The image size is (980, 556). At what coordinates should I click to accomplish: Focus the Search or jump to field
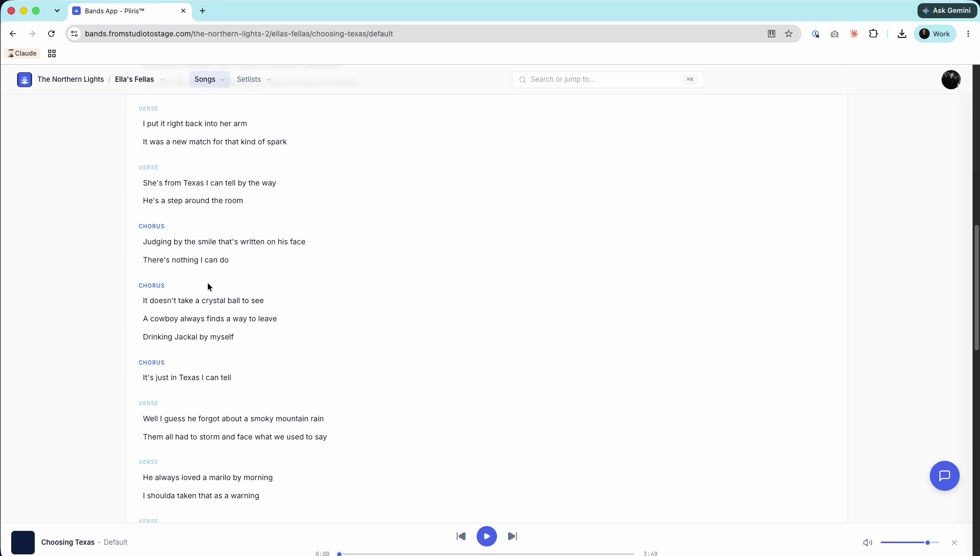(x=608, y=79)
